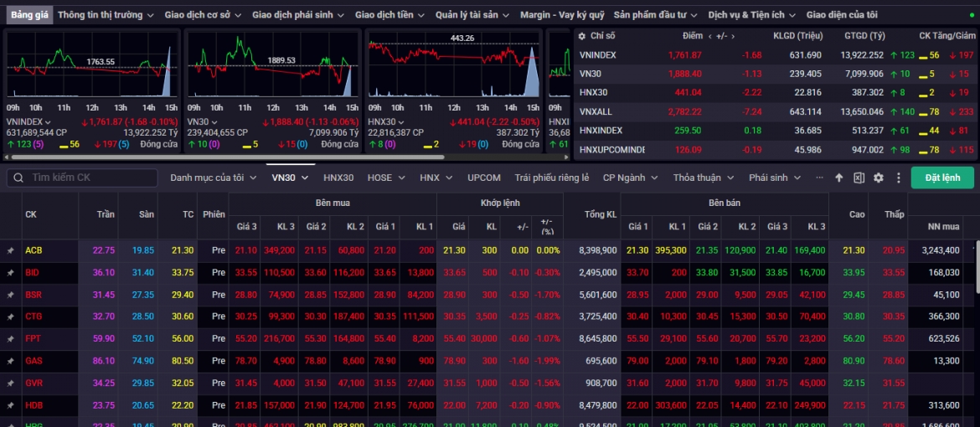The width and height of the screenshot is (980, 427).
Task: Open the BID stock symbol
Action: [x=32, y=273]
